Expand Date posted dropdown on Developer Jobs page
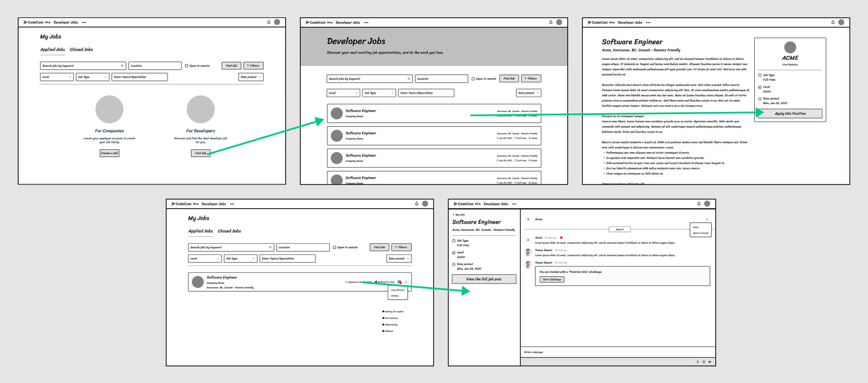 [x=528, y=93]
